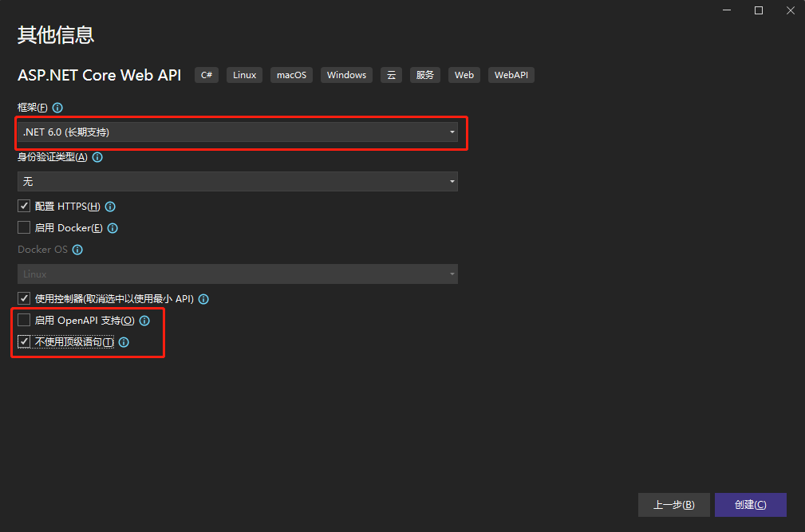Click the info icon next to 不使用顶级语句(T)
The width and height of the screenshot is (805, 532).
point(124,342)
